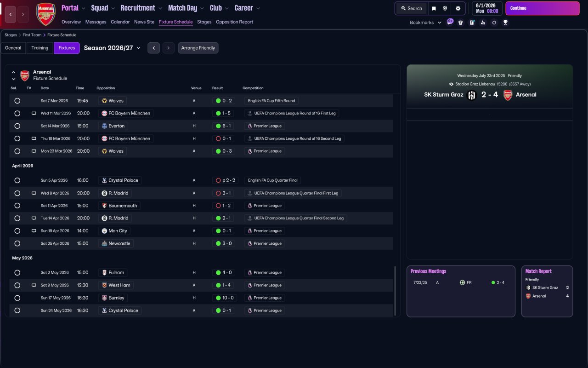Click the Search field in top bar
588x368 pixels.
(x=411, y=8)
